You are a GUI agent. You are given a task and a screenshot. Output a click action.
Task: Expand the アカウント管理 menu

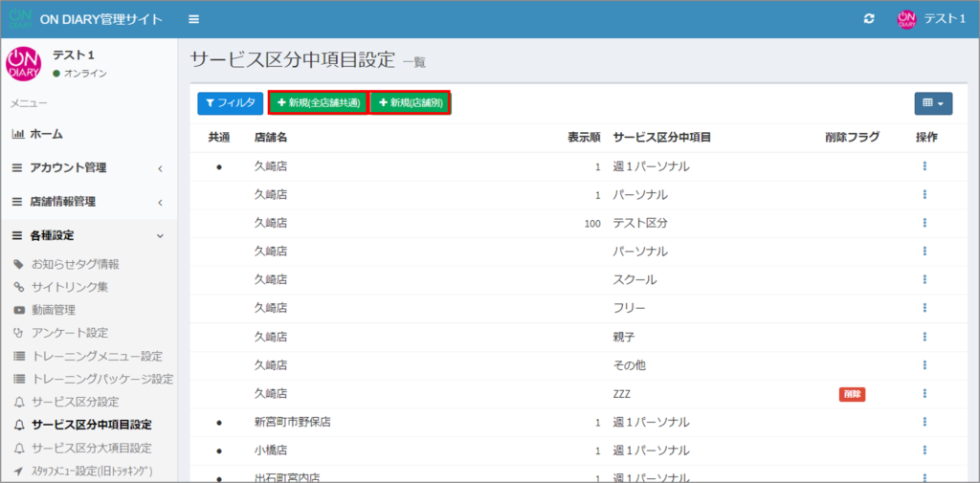pyautogui.click(x=86, y=168)
